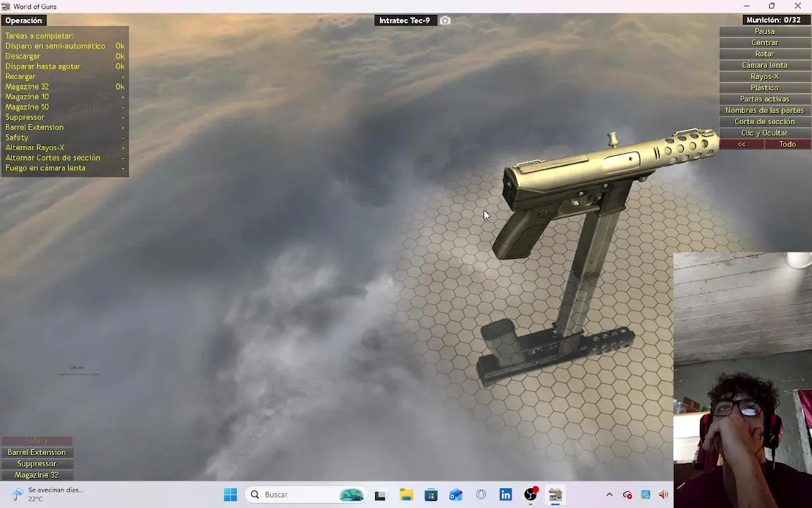Enable Clic y Ocultar mode
This screenshot has width=812, height=508.
coord(764,133)
